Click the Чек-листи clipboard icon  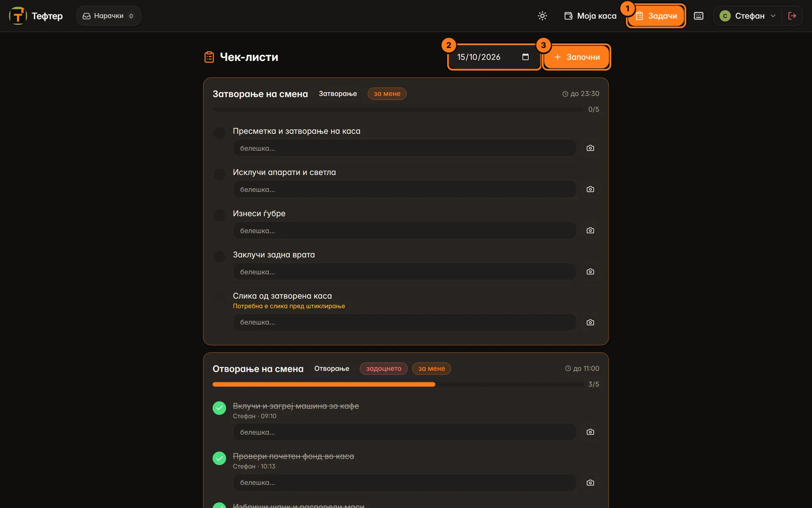(209, 57)
